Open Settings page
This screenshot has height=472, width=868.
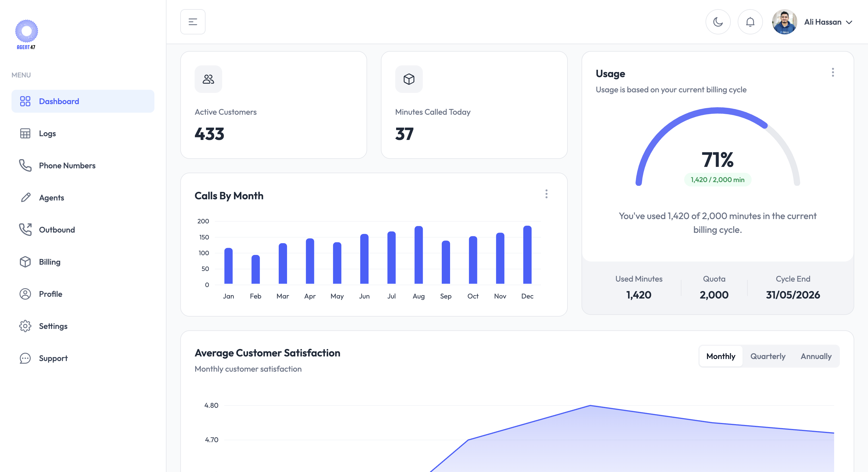[83, 326]
